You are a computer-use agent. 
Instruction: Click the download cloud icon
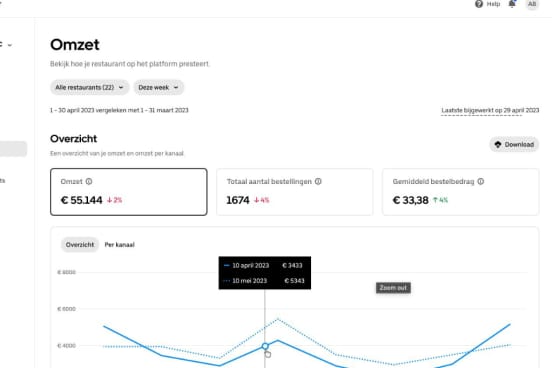click(x=498, y=144)
